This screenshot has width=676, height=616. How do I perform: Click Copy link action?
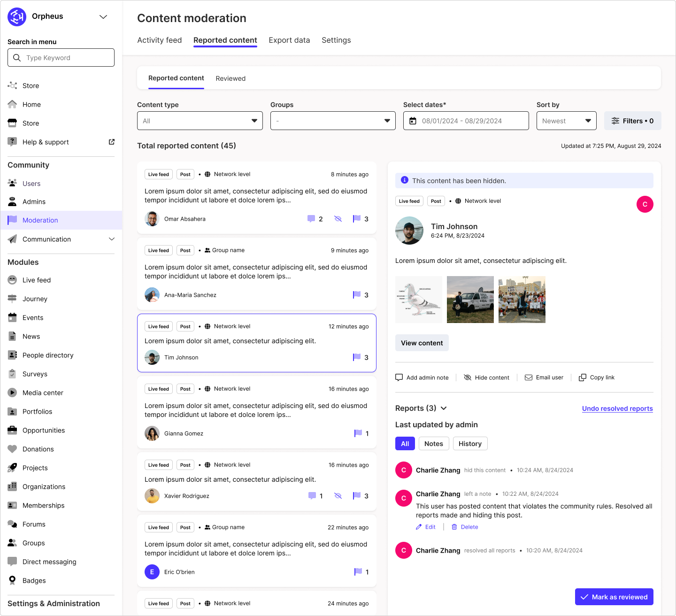point(597,377)
